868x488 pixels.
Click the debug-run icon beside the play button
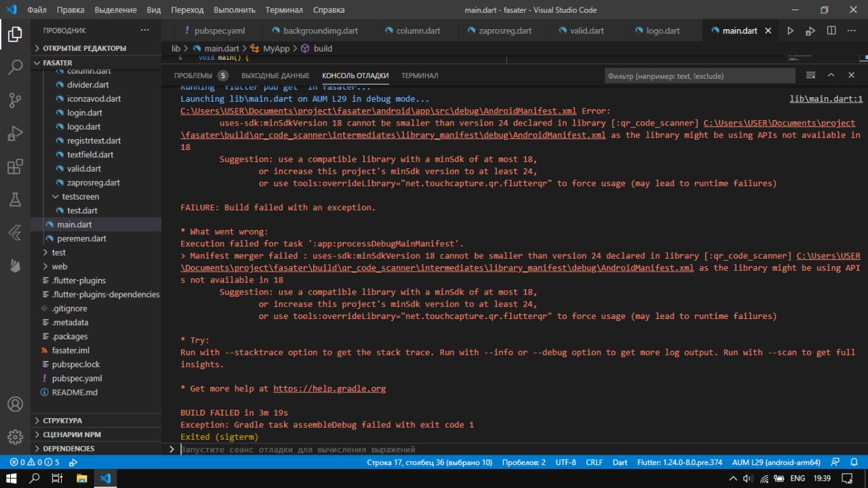[810, 31]
